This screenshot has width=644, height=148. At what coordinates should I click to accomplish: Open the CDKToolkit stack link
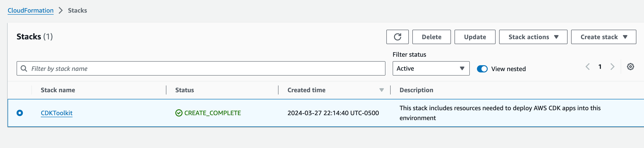click(x=57, y=113)
